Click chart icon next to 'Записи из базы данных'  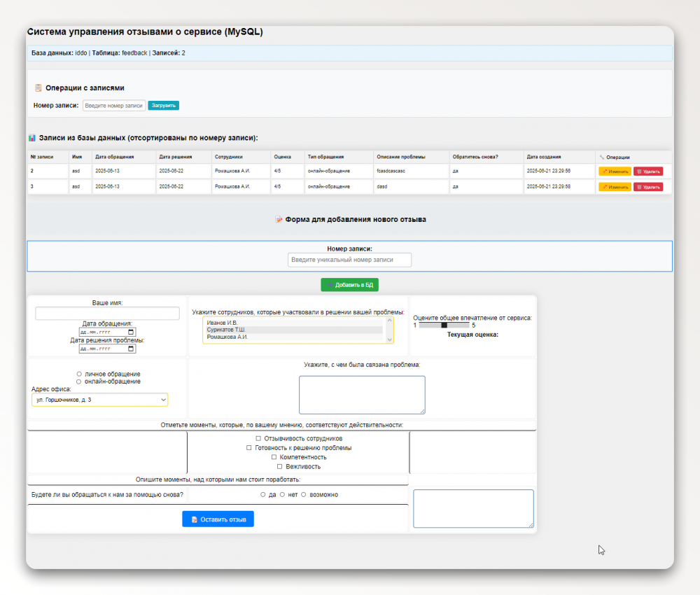(32, 138)
